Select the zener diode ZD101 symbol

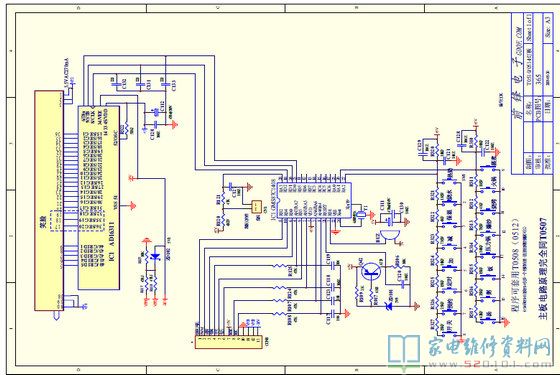[x=389, y=306]
